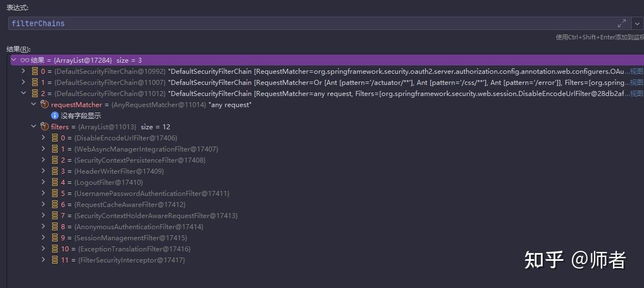Expand SecurityContextHolderAwareRequestFilter@17413 entry
644x288 pixels.
coord(44,216)
